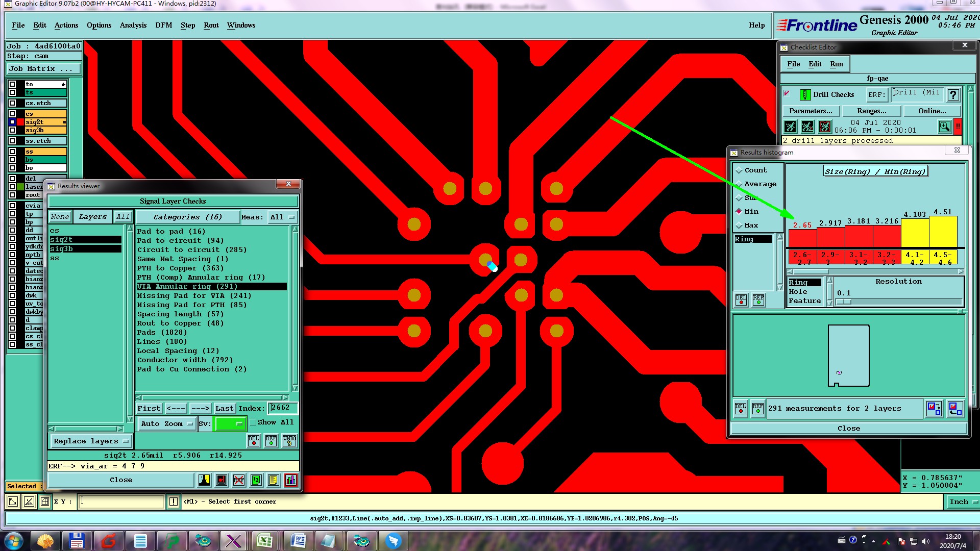Open Excel from the Windows taskbar

click(264, 541)
